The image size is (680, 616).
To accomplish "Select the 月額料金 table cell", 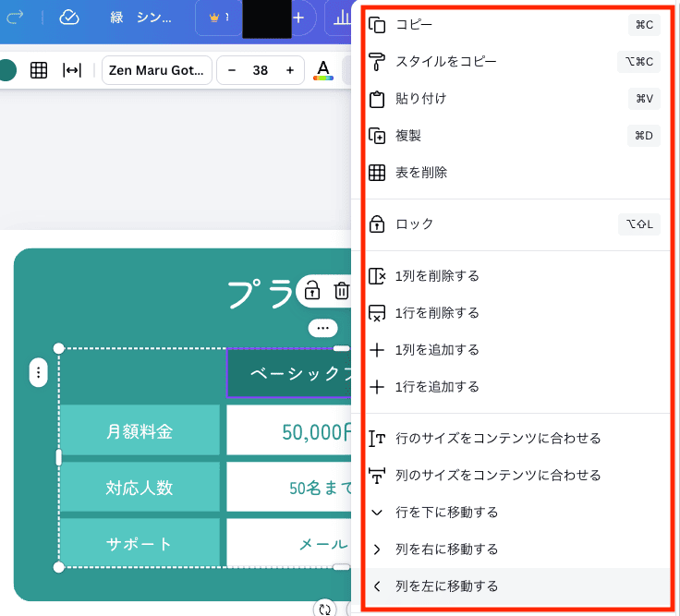I will tap(140, 430).
